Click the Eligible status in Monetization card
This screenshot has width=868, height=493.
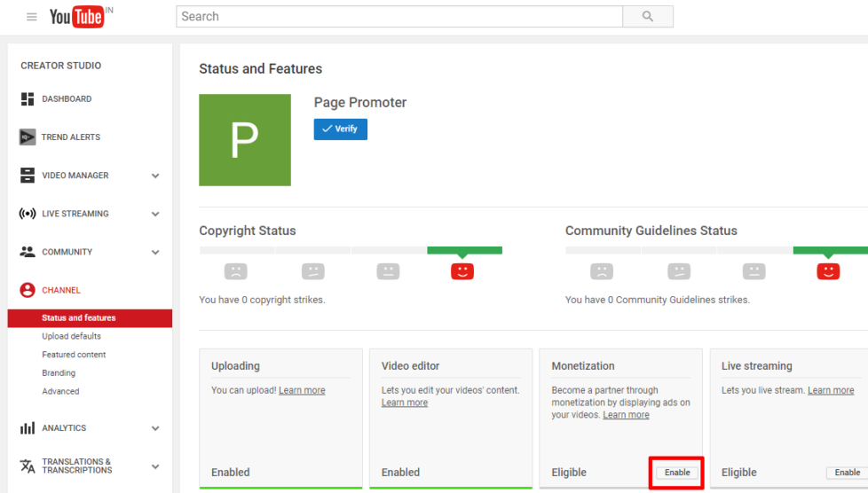point(569,472)
